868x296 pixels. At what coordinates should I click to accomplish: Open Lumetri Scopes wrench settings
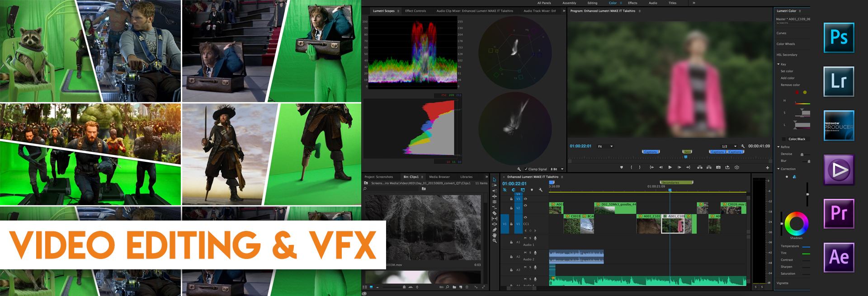[x=519, y=169]
